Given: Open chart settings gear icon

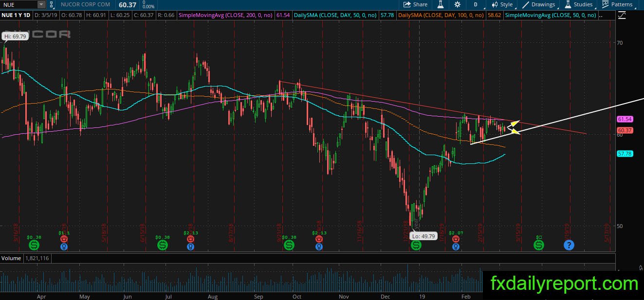Looking at the screenshot, I should [x=457, y=4].
